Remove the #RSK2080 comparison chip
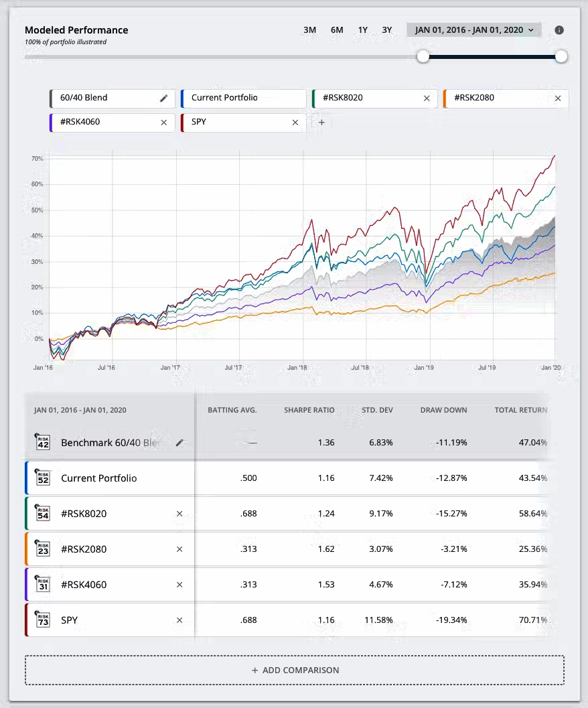This screenshot has height=708, width=588. click(x=558, y=98)
